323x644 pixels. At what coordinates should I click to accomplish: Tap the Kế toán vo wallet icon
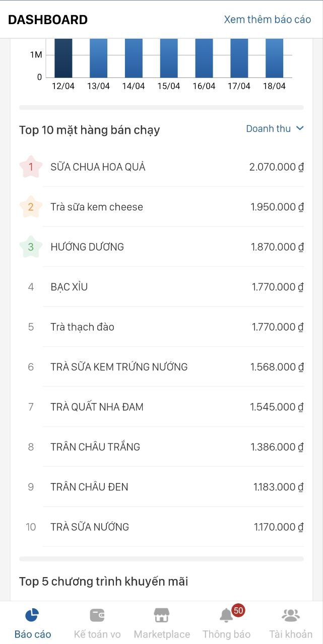(x=97, y=615)
